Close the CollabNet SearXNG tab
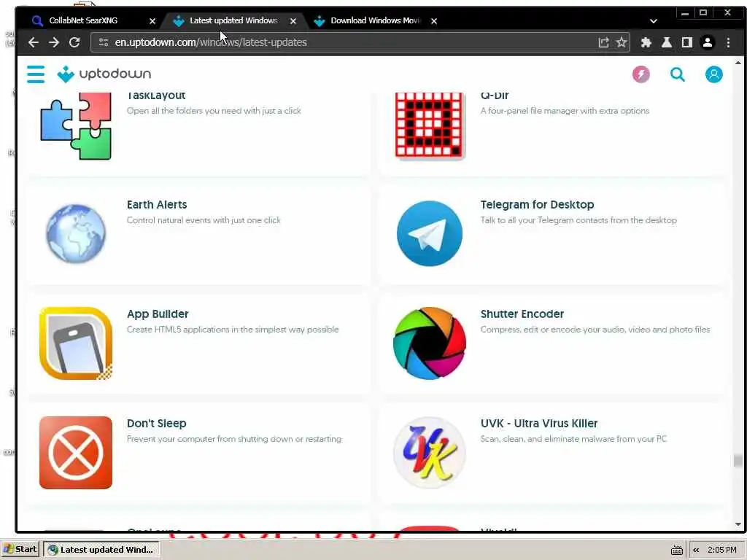 (x=152, y=21)
